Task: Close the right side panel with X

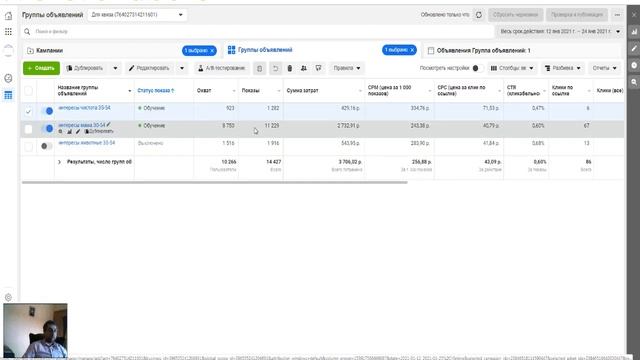Action: point(634,15)
